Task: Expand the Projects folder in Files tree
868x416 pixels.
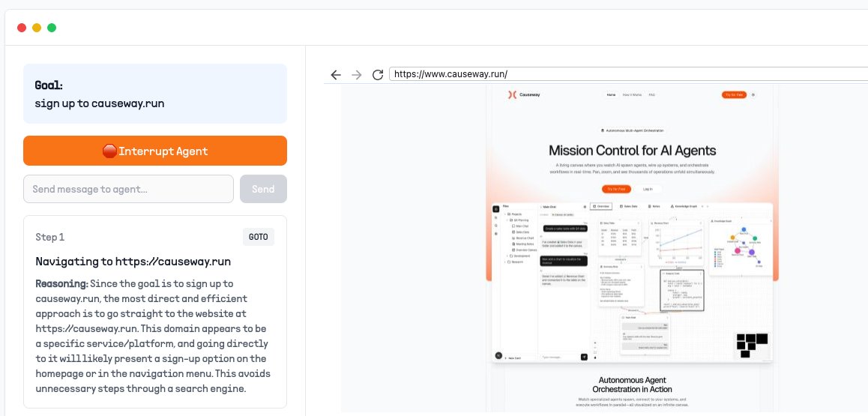Action: [513, 214]
